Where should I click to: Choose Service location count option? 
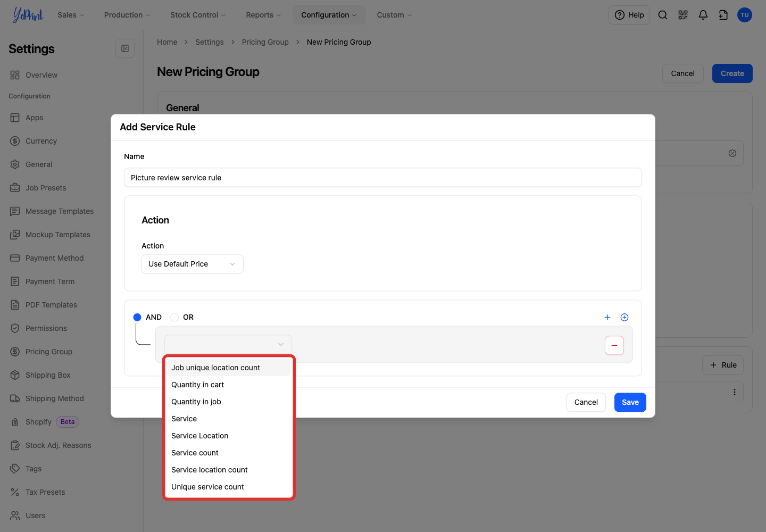point(229,470)
